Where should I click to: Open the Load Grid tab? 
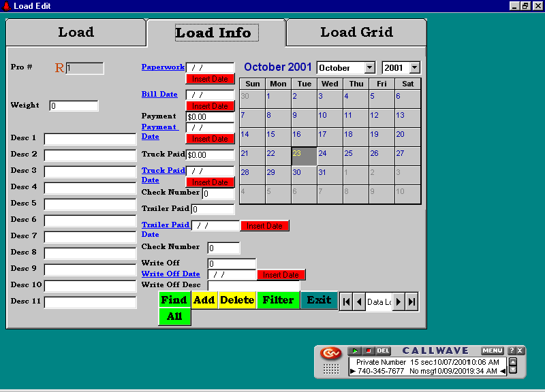[356, 32]
